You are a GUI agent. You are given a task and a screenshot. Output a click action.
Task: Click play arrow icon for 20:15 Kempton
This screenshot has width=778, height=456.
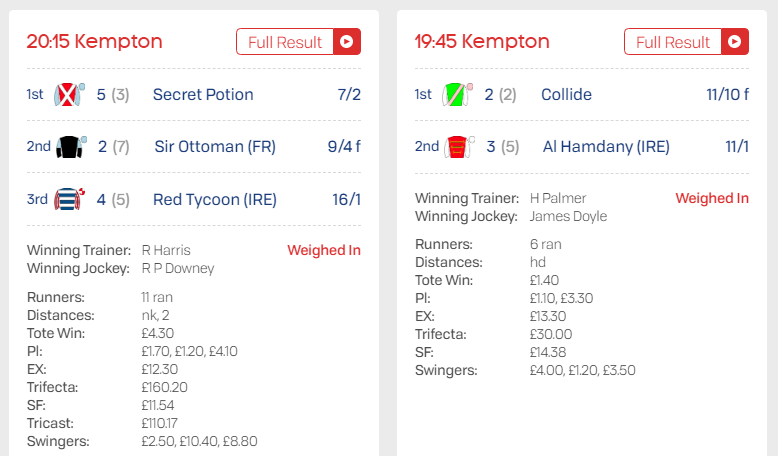pyautogui.click(x=347, y=42)
